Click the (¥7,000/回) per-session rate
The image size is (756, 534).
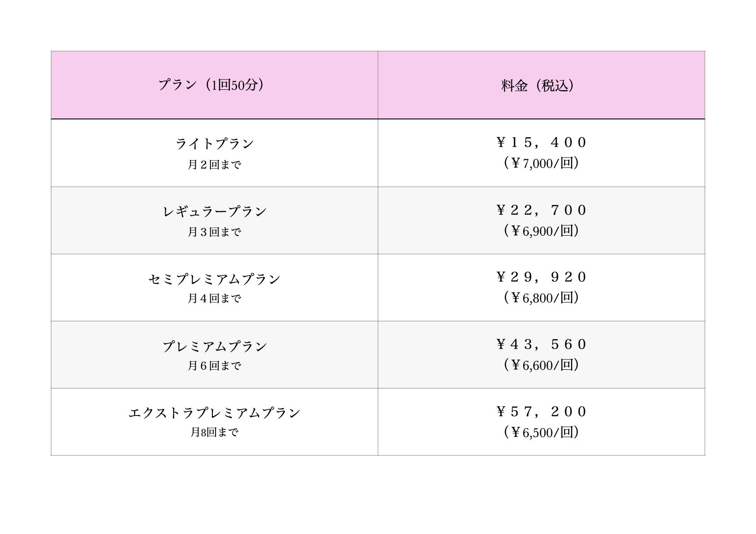(x=541, y=163)
